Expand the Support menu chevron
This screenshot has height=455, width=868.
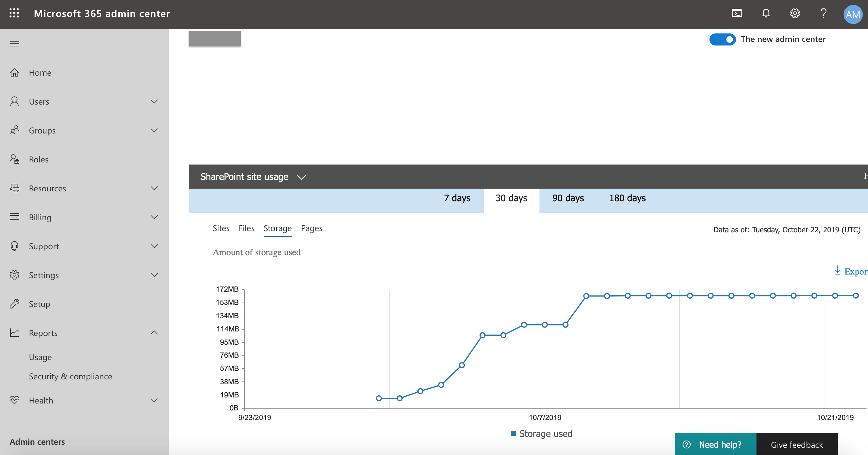click(154, 246)
